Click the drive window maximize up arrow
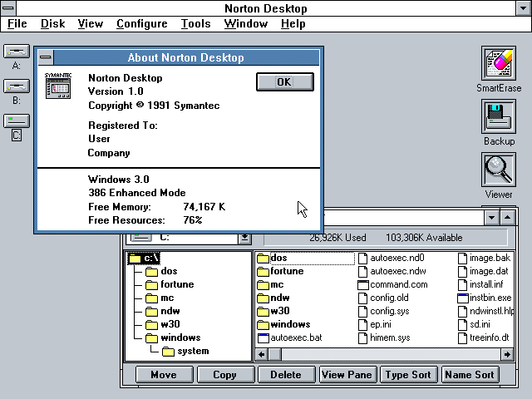Viewport: 532px width, 399px height. point(508,218)
